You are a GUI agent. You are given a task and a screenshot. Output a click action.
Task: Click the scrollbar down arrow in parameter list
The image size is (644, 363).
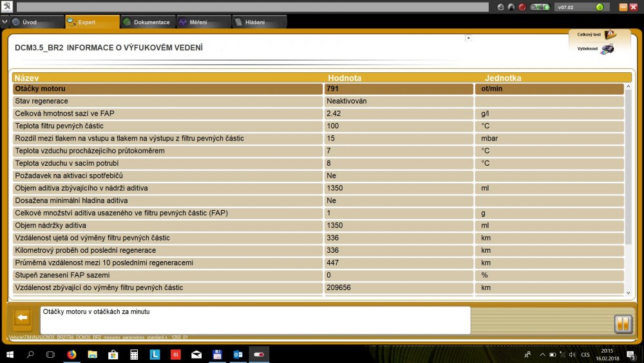point(628,293)
